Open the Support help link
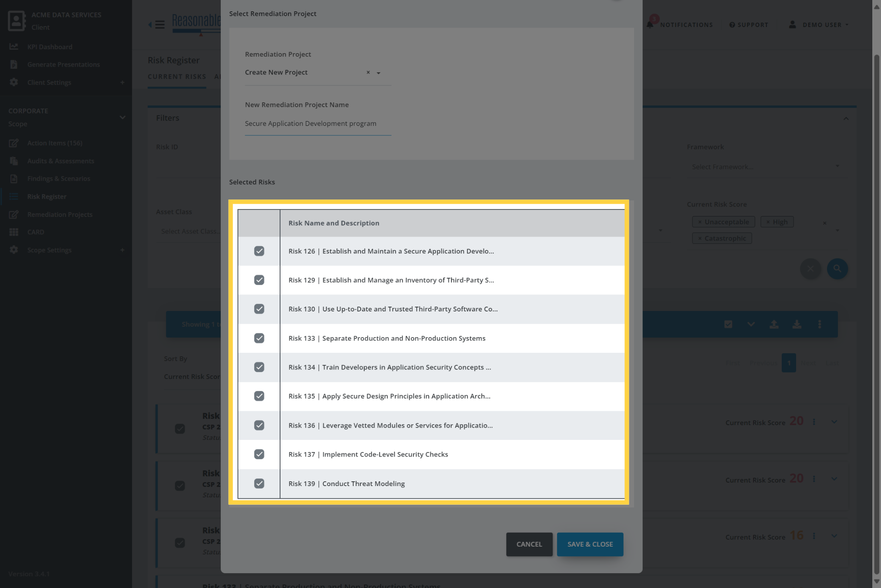 [749, 25]
